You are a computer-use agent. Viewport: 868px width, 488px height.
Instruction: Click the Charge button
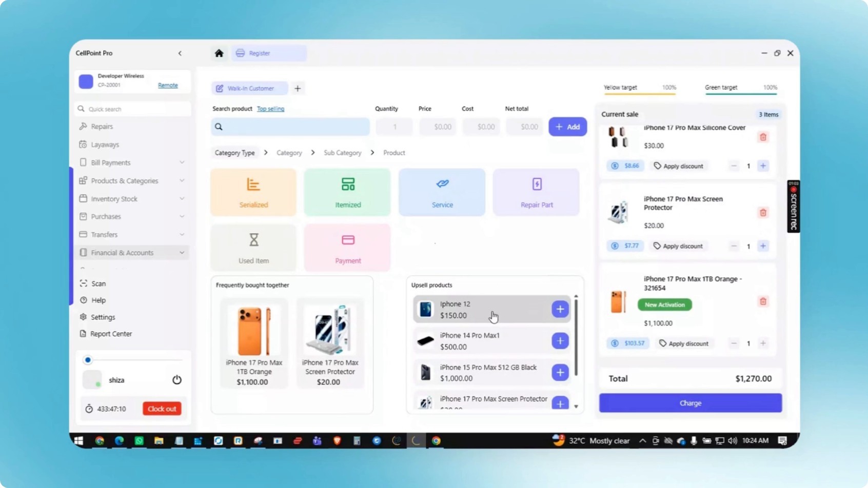point(691,403)
